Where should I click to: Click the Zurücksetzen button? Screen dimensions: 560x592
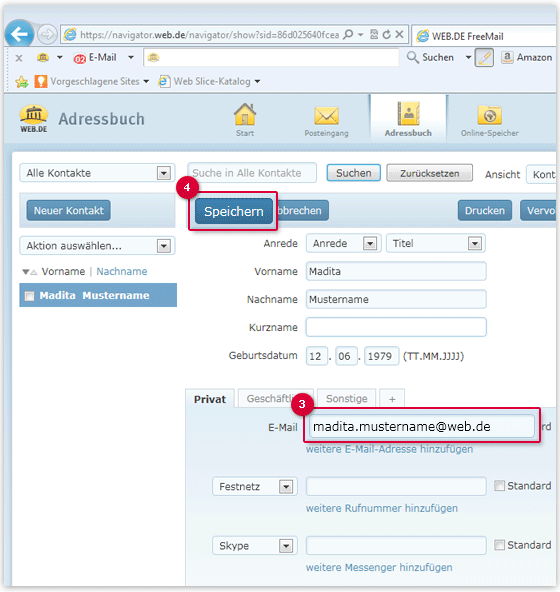(429, 173)
